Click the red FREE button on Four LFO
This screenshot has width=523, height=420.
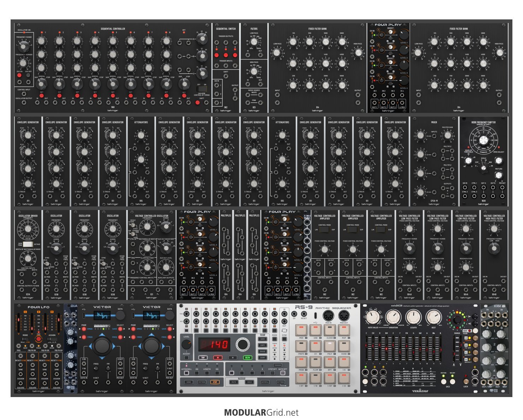click(38, 339)
